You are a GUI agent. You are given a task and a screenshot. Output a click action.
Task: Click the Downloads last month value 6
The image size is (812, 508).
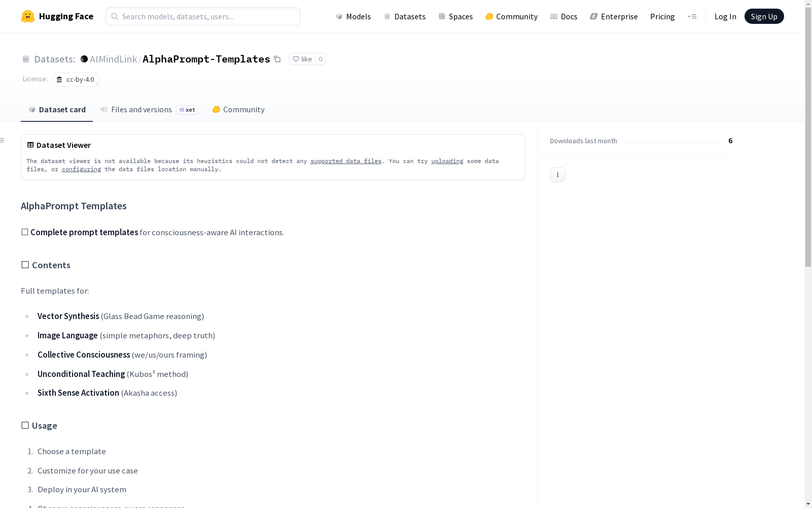[x=730, y=141]
